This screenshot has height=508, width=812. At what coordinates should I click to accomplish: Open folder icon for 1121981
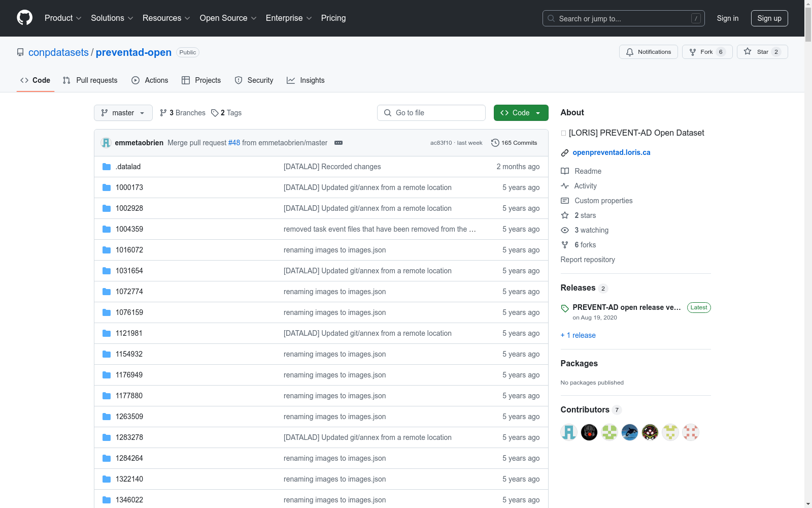pos(107,333)
